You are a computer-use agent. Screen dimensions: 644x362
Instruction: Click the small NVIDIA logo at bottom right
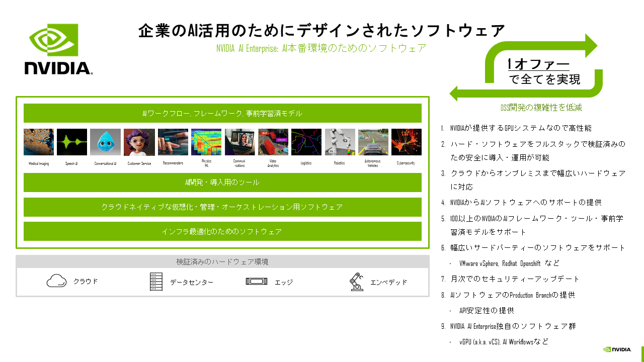click(x=617, y=349)
